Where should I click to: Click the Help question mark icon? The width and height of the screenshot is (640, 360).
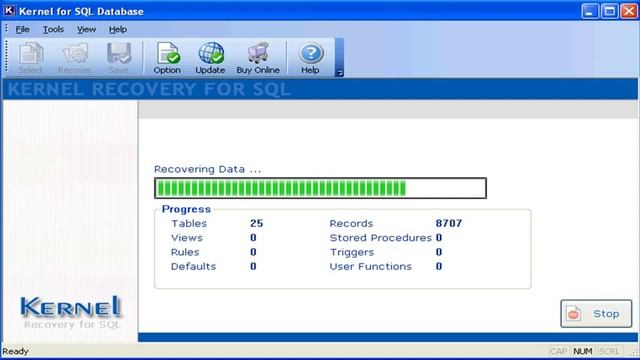pos(310,58)
